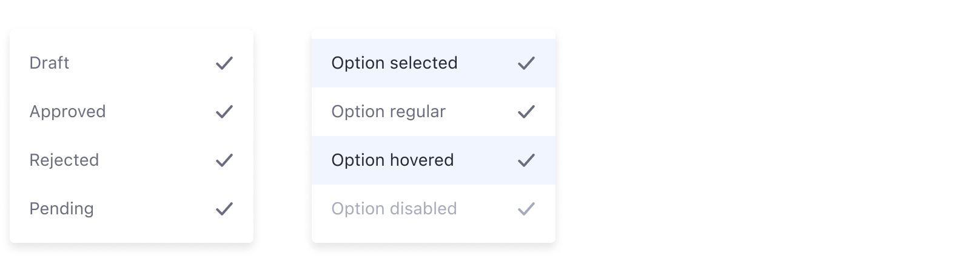The width and height of the screenshot is (980, 272).
Task: Click the checkmark beside Rejected
Action: click(x=224, y=160)
